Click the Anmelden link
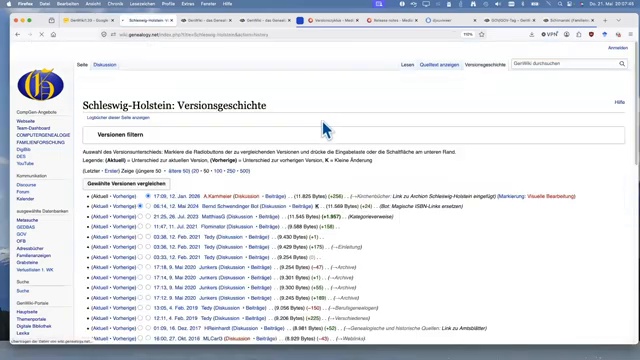This screenshot has width=640, height=360. [618, 48]
